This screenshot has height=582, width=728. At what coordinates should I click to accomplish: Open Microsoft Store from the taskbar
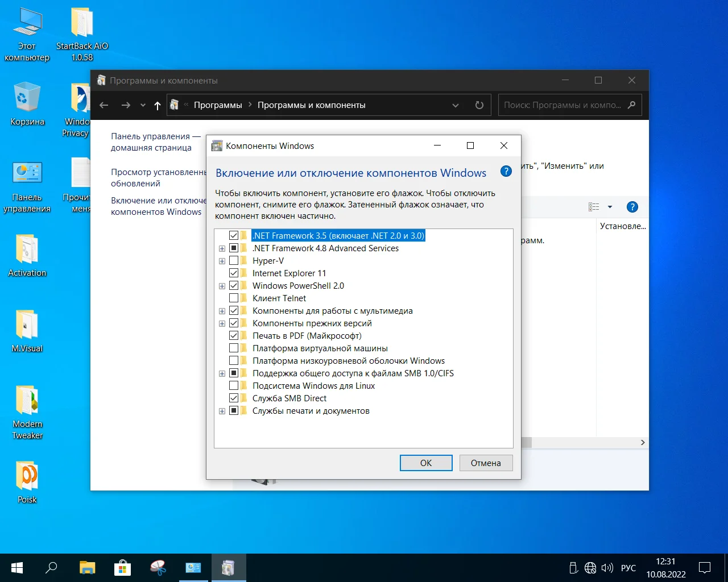pos(122,568)
